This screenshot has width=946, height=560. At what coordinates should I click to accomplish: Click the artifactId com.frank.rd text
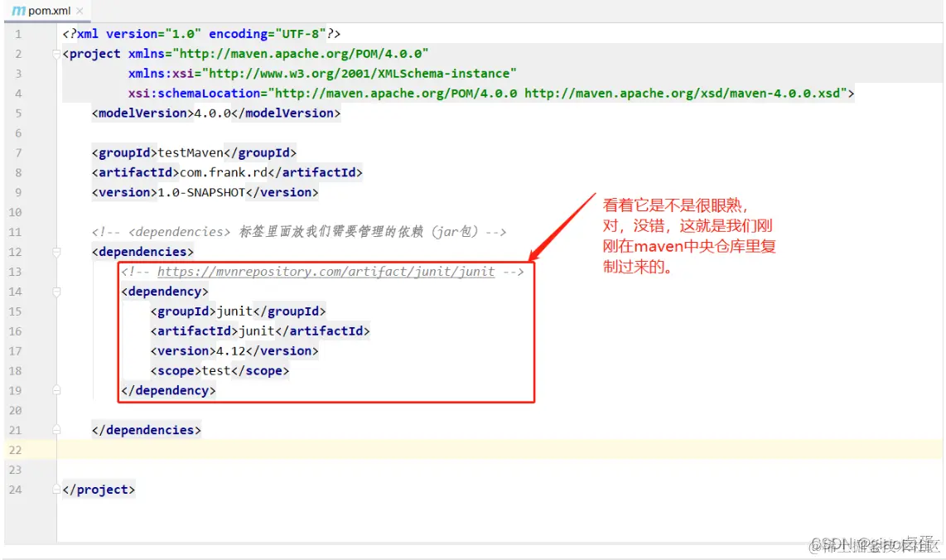(224, 172)
